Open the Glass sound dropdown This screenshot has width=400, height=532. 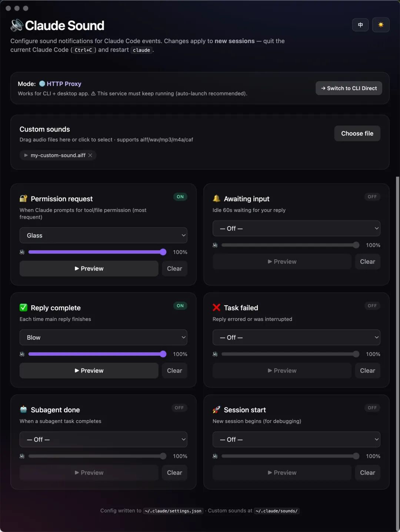(103, 235)
